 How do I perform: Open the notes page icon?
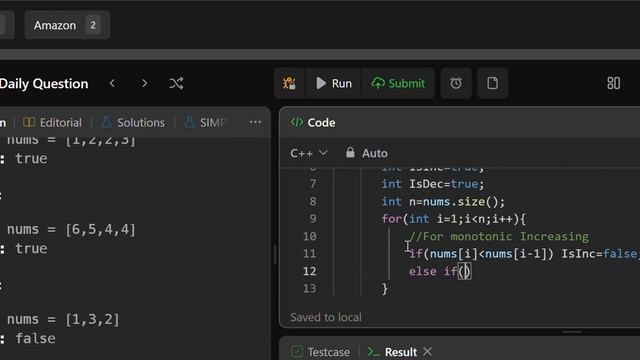493,83
